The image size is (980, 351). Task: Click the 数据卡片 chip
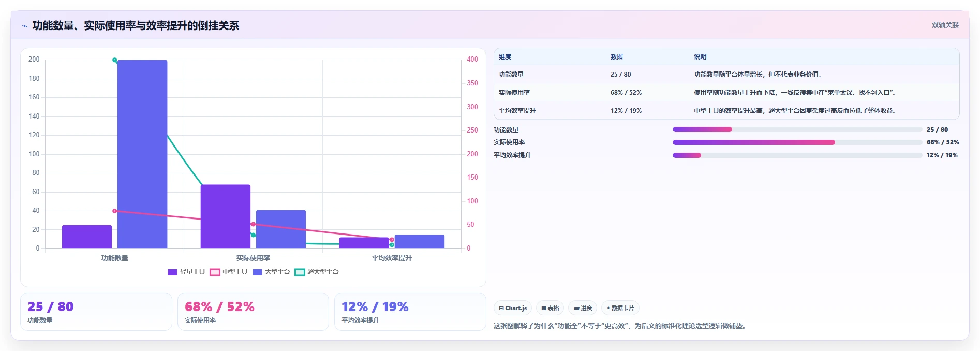pos(620,308)
